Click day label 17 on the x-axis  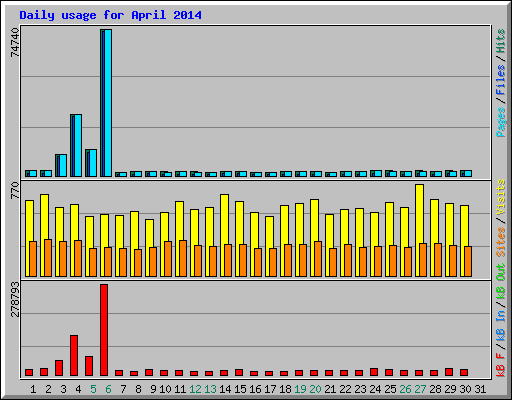(x=270, y=389)
